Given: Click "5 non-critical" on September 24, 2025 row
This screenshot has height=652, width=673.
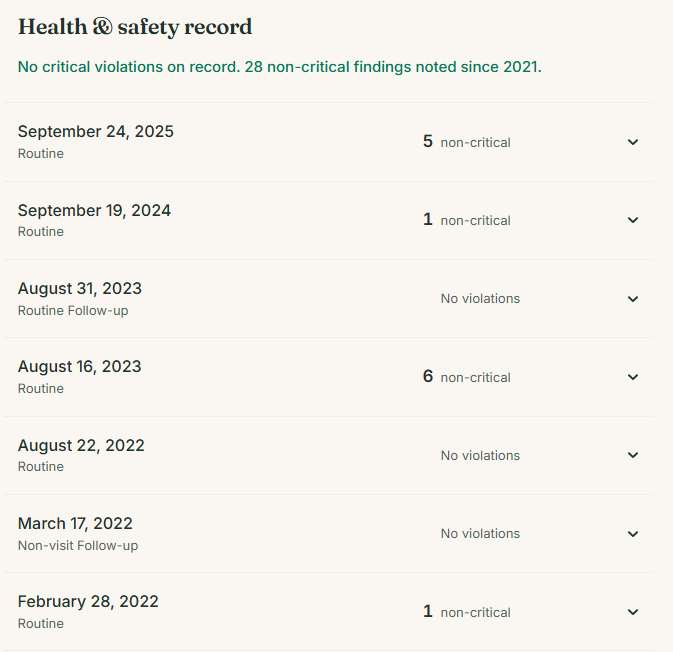Looking at the screenshot, I should point(467,142).
